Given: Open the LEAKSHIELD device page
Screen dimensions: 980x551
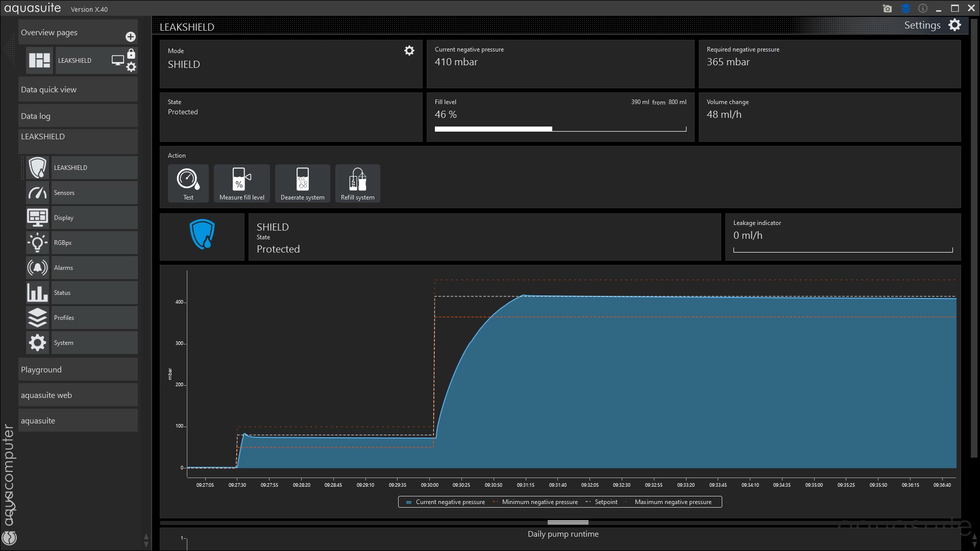Looking at the screenshot, I should click(x=94, y=167).
